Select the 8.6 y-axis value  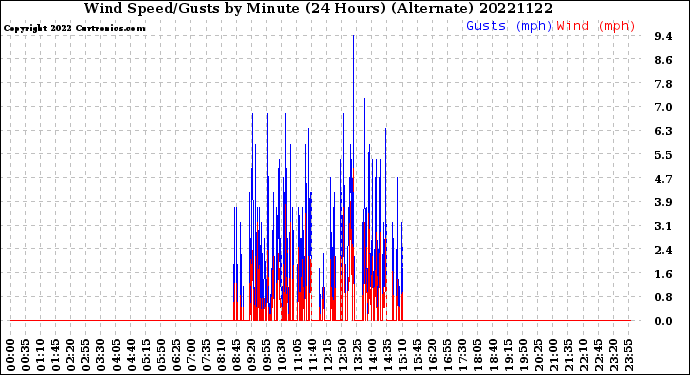point(663,60)
